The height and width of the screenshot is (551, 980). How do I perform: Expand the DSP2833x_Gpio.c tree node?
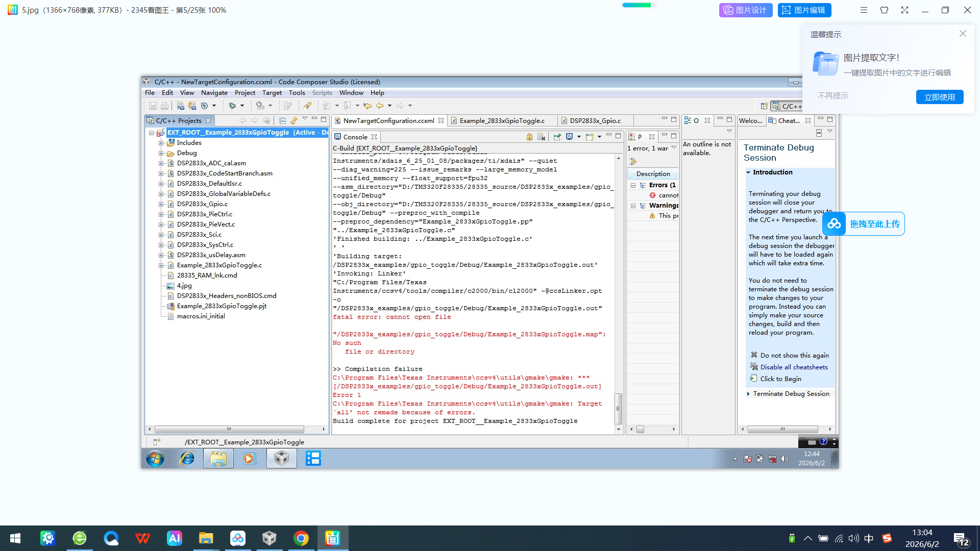[x=161, y=204]
